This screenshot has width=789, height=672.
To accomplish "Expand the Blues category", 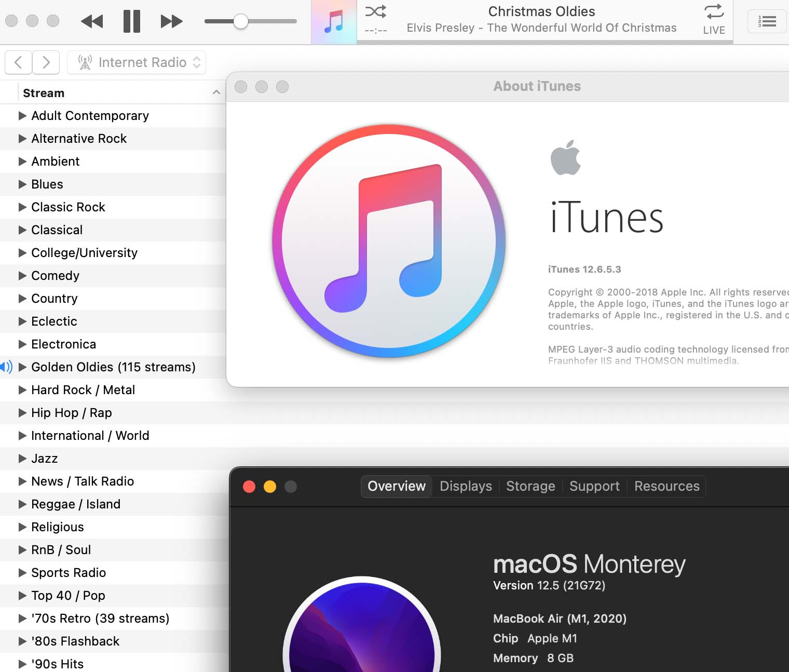I will [x=22, y=184].
